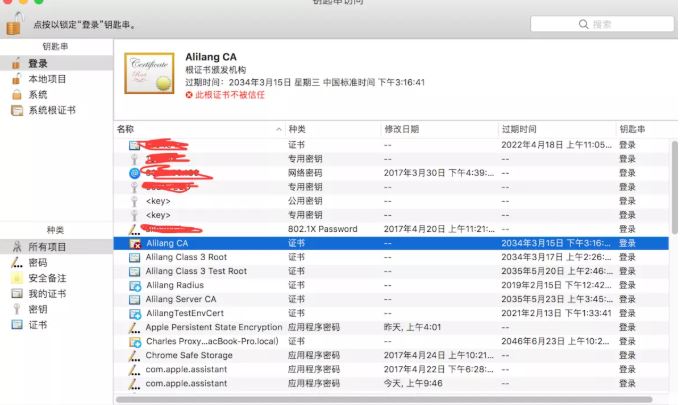Select com.apple.assistant modified 今天 上午9:46
The image size is (684, 405).
click(391, 383)
